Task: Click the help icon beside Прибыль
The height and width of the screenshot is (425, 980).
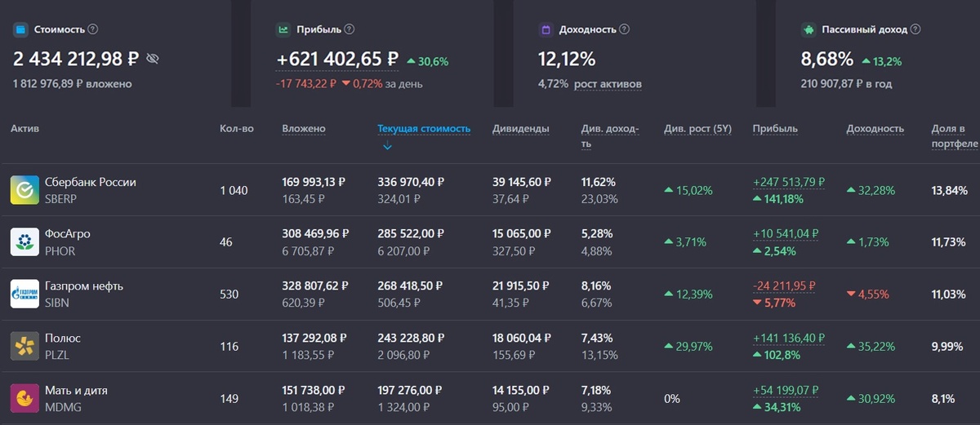Action: (350, 29)
